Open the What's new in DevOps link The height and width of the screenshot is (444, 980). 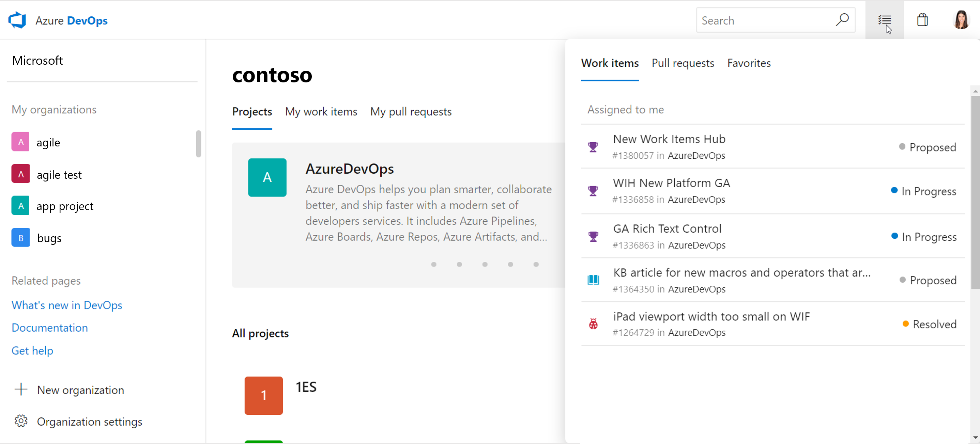[x=67, y=305]
